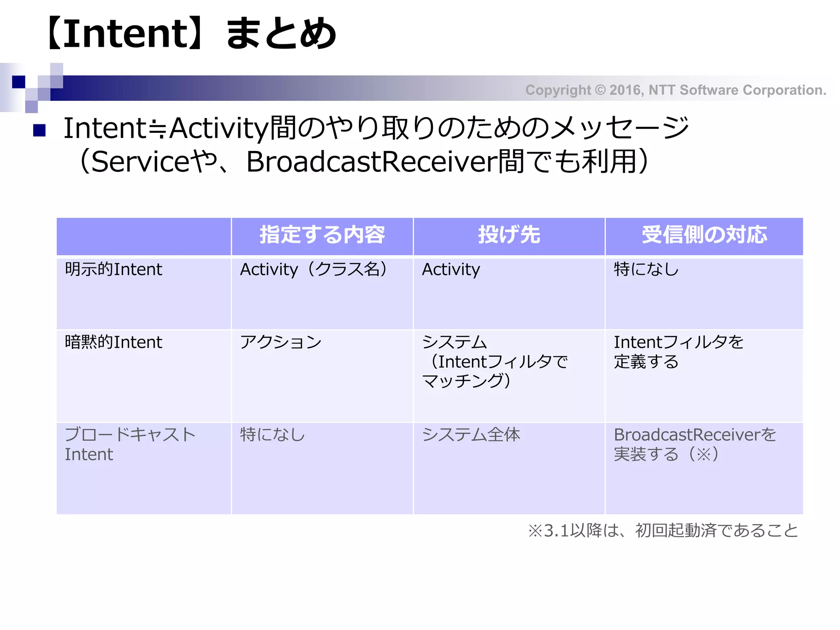Click the cell アクション
This screenshot has width=840, height=630.
pos(281,342)
